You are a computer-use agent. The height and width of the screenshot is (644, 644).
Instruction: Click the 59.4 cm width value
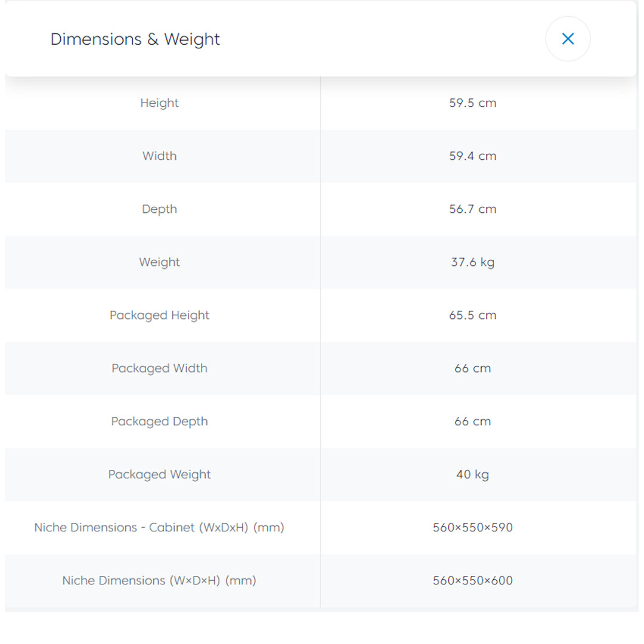click(x=472, y=156)
